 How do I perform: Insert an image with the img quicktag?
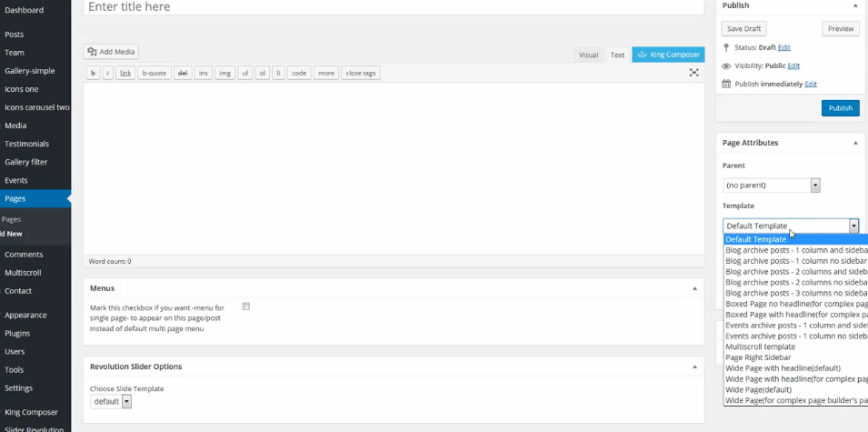tap(224, 73)
